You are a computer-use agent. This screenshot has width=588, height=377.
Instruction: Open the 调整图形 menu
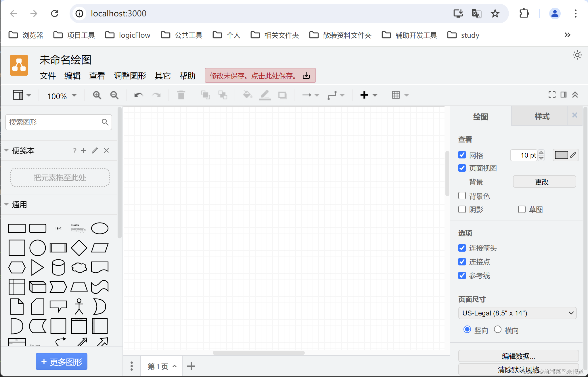click(x=130, y=76)
